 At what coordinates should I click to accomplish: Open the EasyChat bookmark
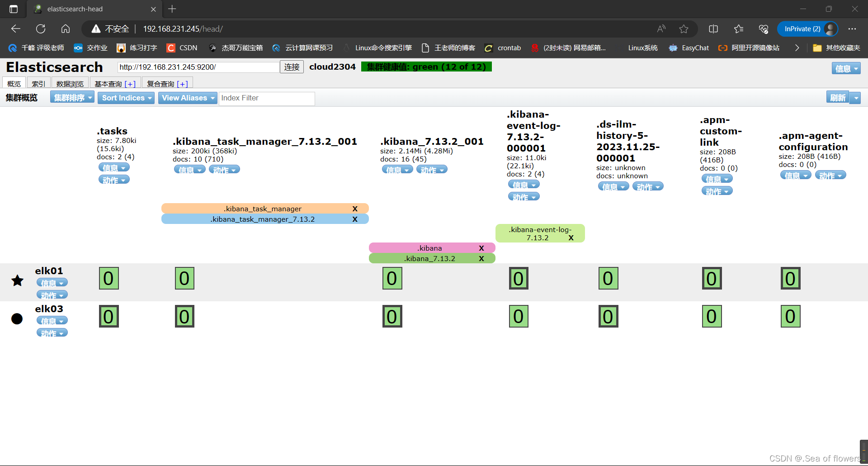689,48
